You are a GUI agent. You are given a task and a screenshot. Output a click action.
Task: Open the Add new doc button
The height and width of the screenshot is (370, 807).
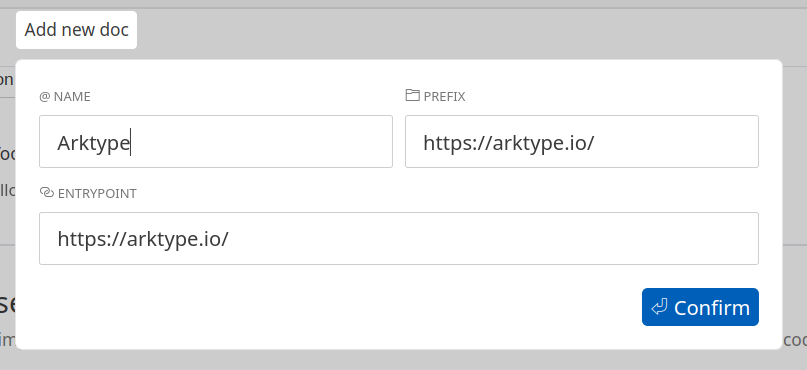(76, 30)
